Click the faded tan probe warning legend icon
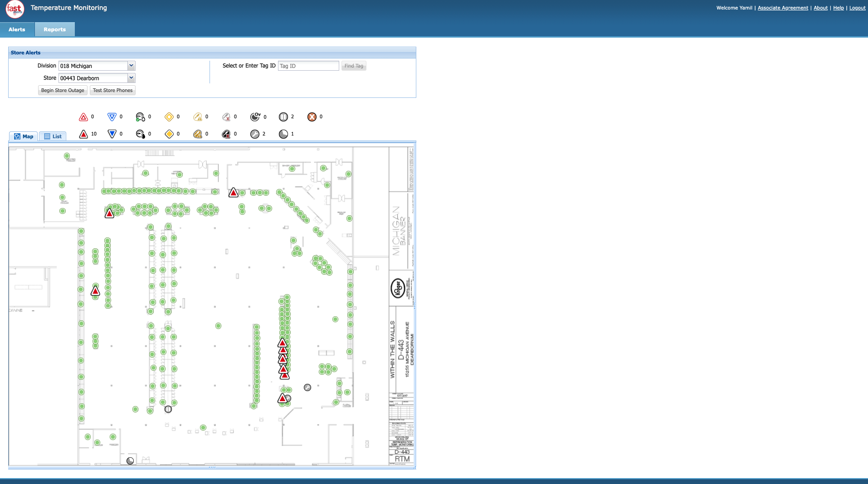The height and width of the screenshot is (484, 868). [x=198, y=117]
